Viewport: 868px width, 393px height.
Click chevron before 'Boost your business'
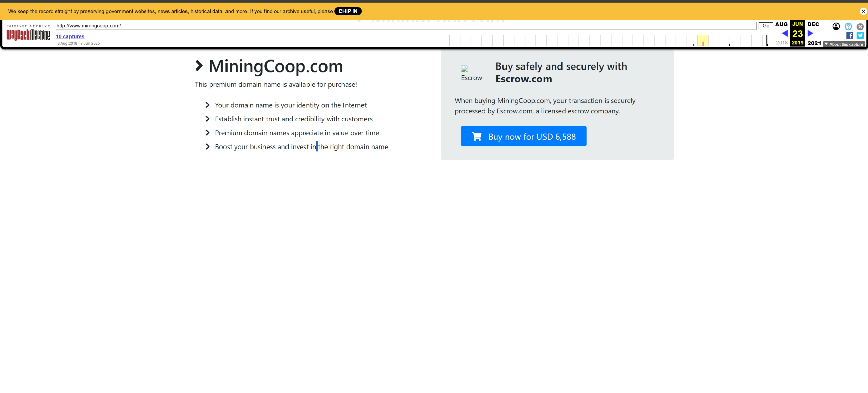[208, 146]
